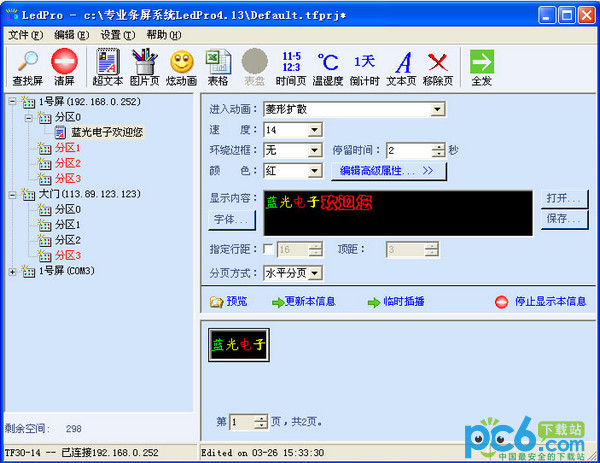Select 分区1 under 1号屏 (192.168.0.252)
Screen dimensions: 600x463
pos(68,148)
